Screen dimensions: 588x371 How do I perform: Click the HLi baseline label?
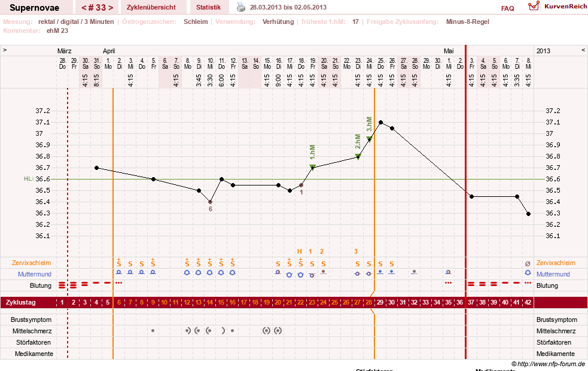click(x=29, y=179)
